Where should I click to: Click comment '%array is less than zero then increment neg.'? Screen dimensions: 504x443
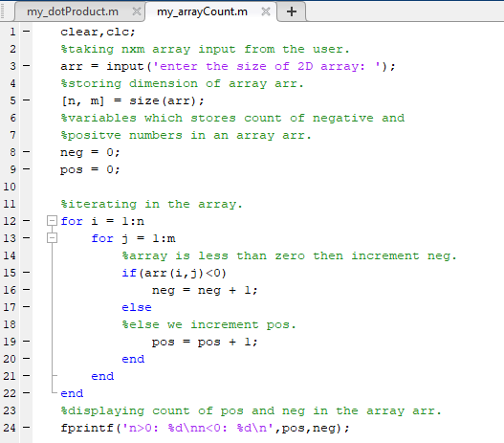tap(289, 255)
